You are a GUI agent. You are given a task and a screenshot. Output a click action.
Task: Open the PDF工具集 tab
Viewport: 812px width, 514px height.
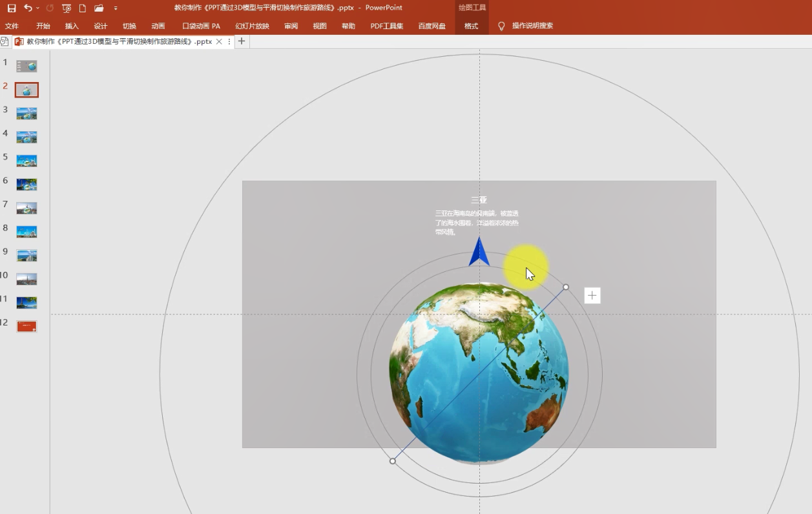point(387,26)
